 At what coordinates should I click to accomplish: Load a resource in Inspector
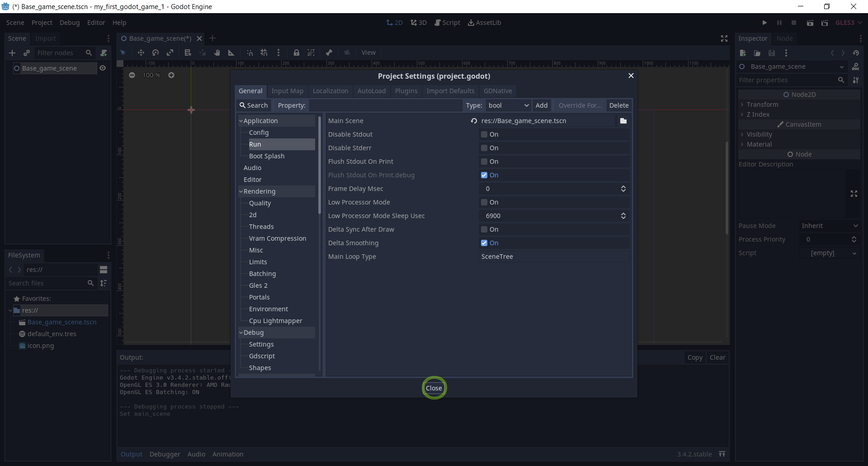tap(757, 53)
